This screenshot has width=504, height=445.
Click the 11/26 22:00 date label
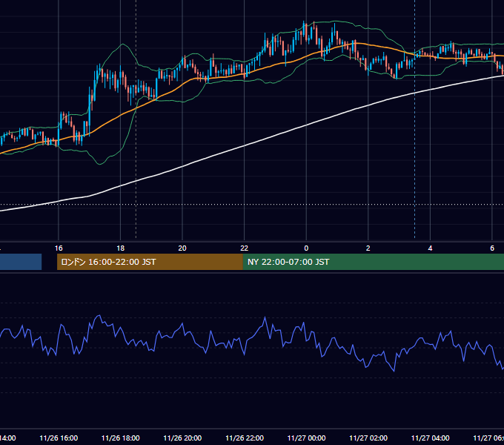[x=245, y=438]
